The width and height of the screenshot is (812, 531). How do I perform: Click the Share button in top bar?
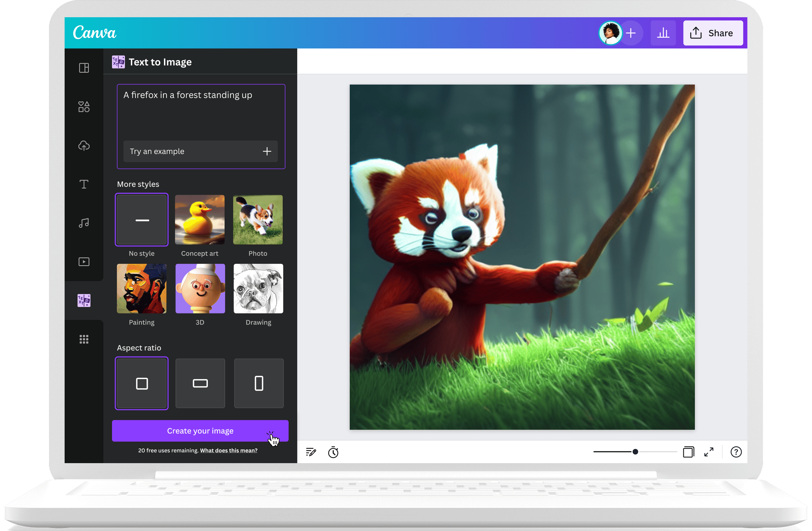711,32
